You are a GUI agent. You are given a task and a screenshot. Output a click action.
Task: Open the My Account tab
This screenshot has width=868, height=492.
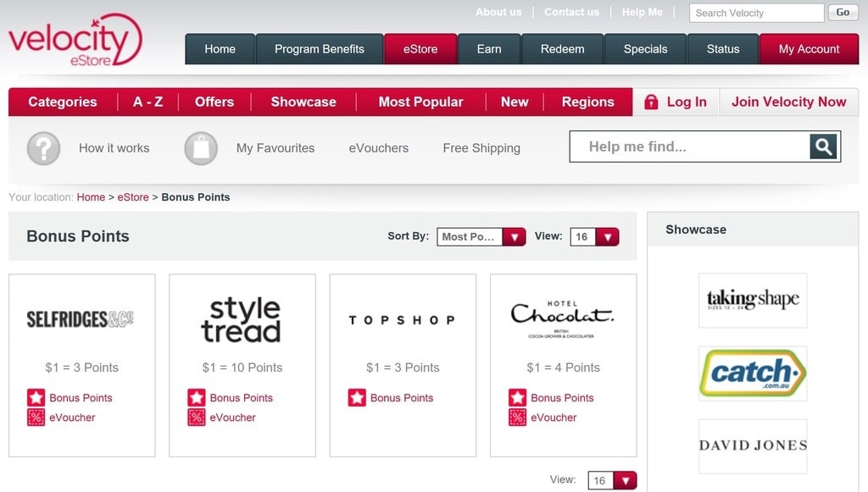810,49
